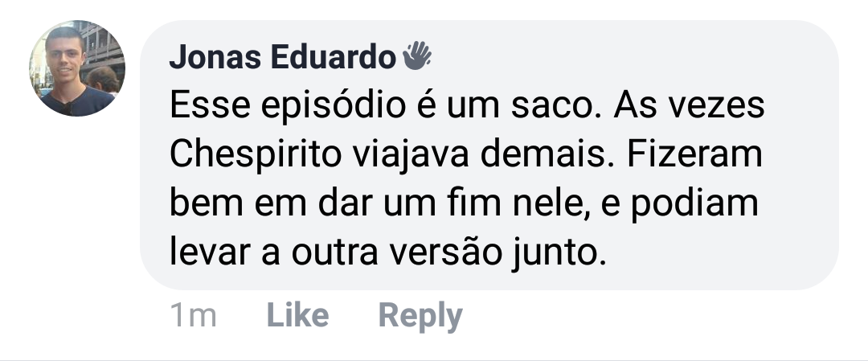Reply to Jonas Eduardo's comment
This screenshot has height=361, width=868.
tap(420, 316)
